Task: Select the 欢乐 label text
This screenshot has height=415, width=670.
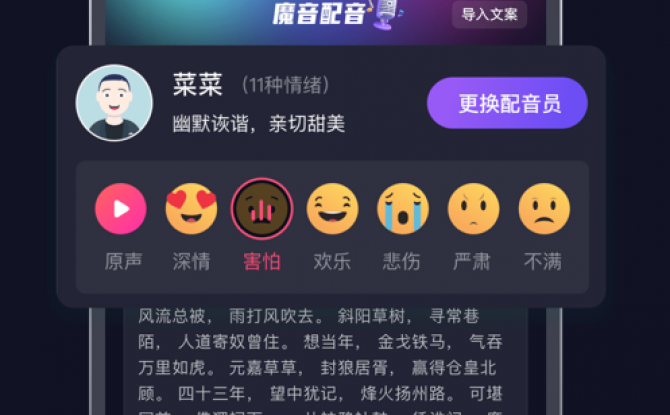Action: 332,261
